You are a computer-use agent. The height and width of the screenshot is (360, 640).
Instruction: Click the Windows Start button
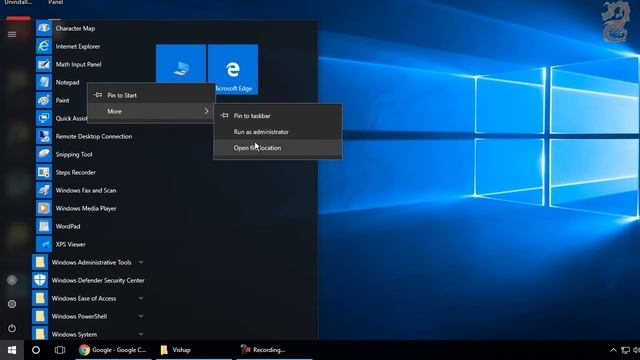pos(12,350)
